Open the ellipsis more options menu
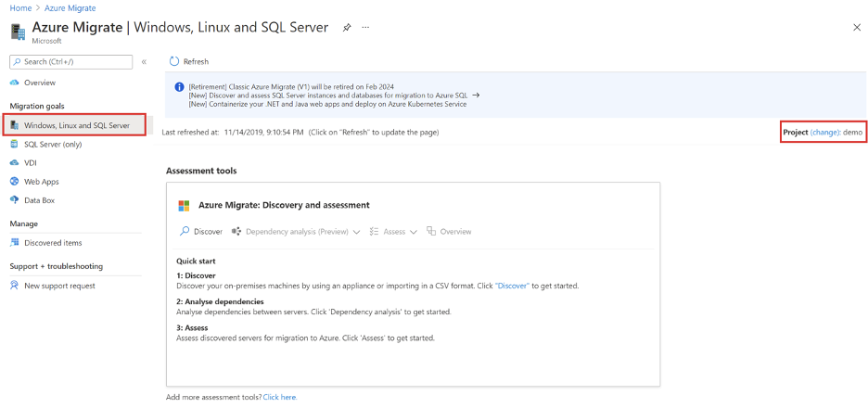 [x=365, y=28]
